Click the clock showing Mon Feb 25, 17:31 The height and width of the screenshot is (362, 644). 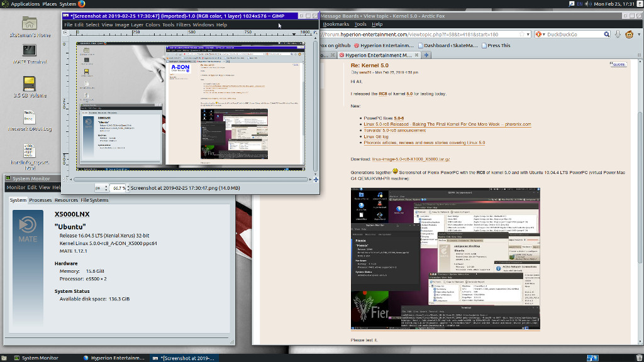pyautogui.click(x=614, y=4)
